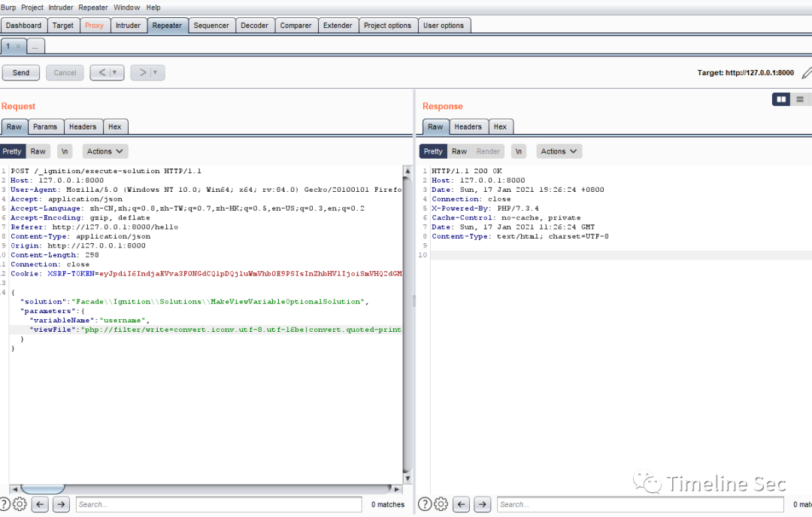Go to next match in Response search
Viewport: 812px width, 517px height.
(x=483, y=504)
